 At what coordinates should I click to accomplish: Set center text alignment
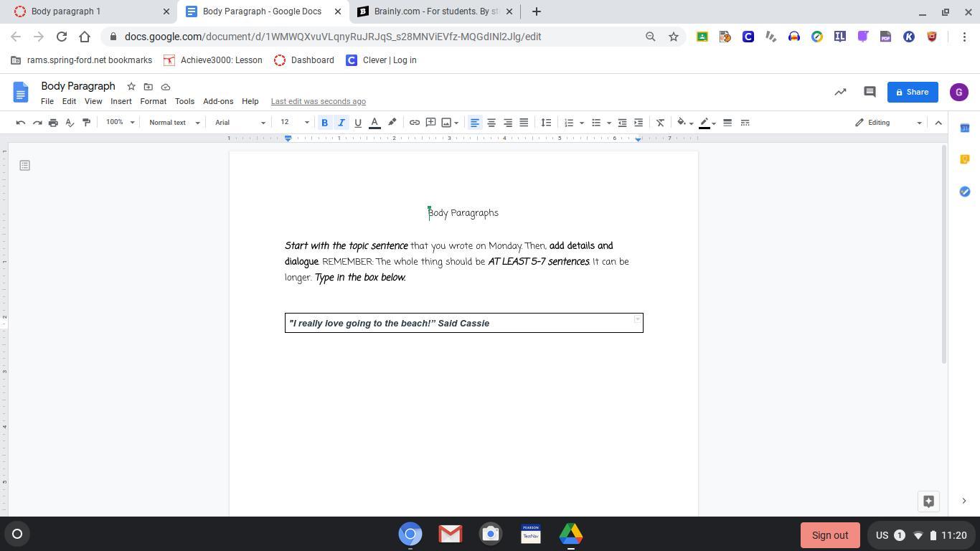pos(491,123)
